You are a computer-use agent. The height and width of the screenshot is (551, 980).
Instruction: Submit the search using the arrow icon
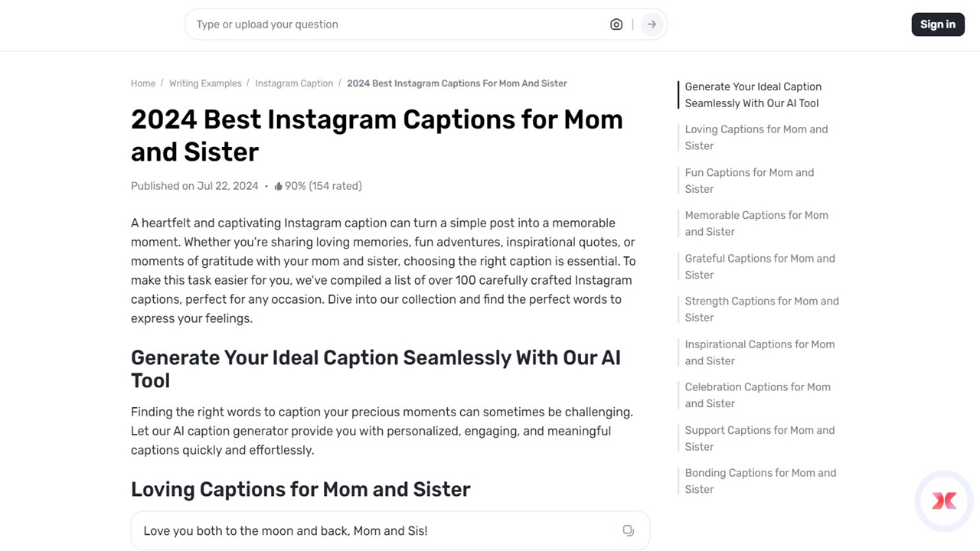coord(651,24)
